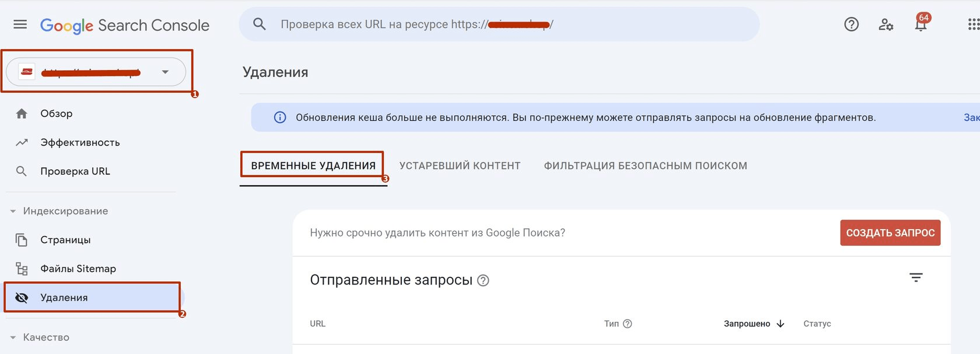Click the Help question mark icon
Screen dimensions: 980x354
[851, 25]
